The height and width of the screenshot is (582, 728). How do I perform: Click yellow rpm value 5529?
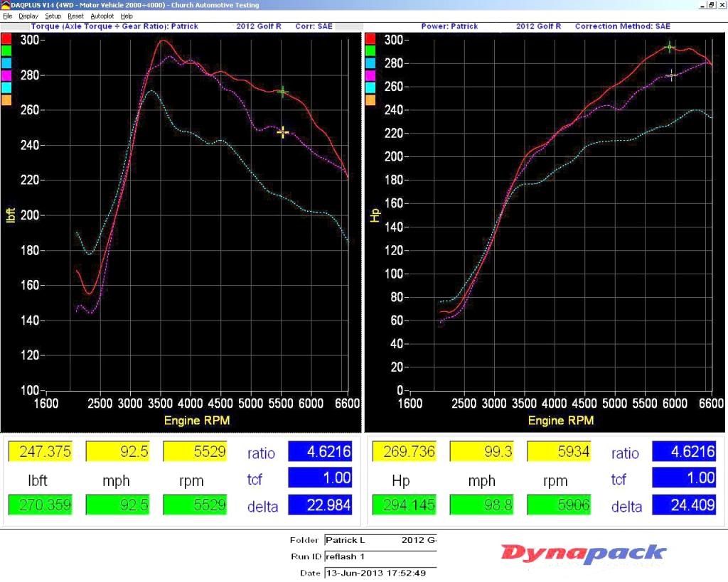point(195,451)
